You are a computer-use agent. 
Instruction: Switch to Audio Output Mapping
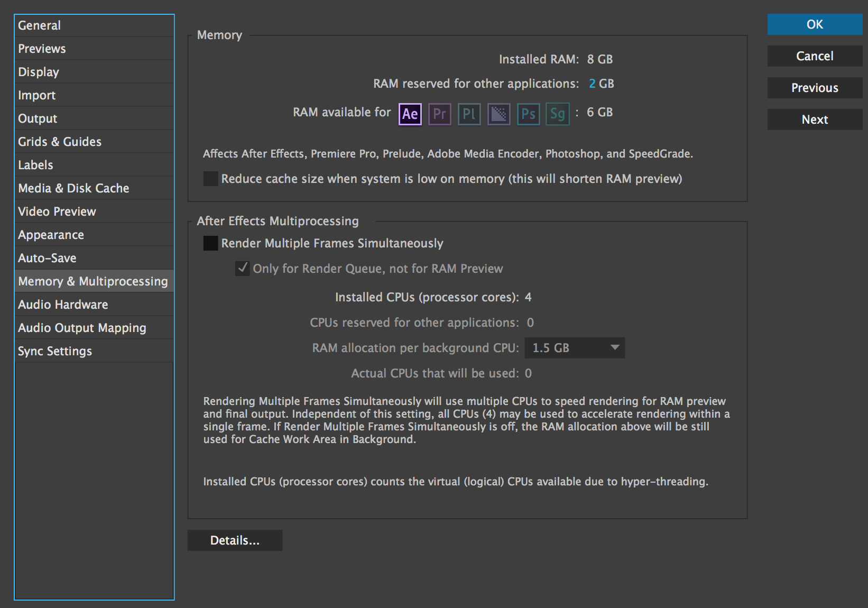pyautogui.click(x=94, y=328)
